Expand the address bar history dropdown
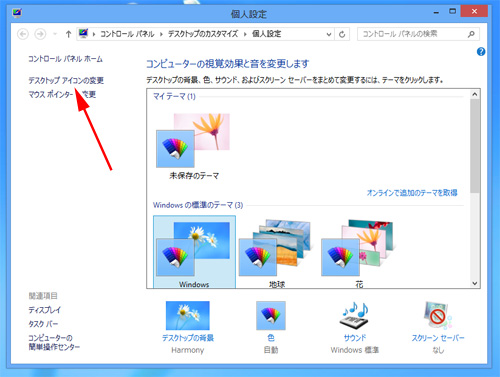 [329, 34]
